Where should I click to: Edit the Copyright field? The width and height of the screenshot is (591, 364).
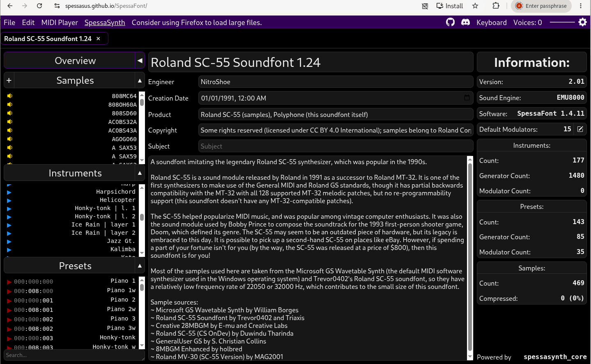(x=336, y=130)
